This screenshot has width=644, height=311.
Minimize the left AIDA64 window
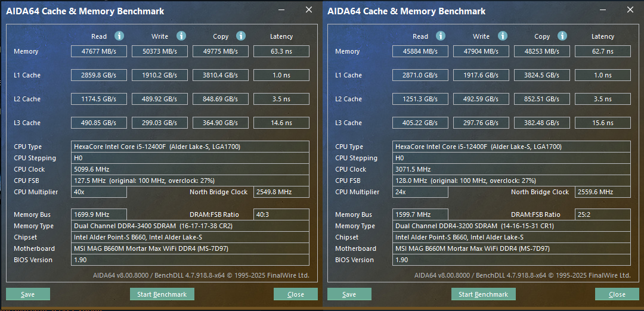pos(281,10)
